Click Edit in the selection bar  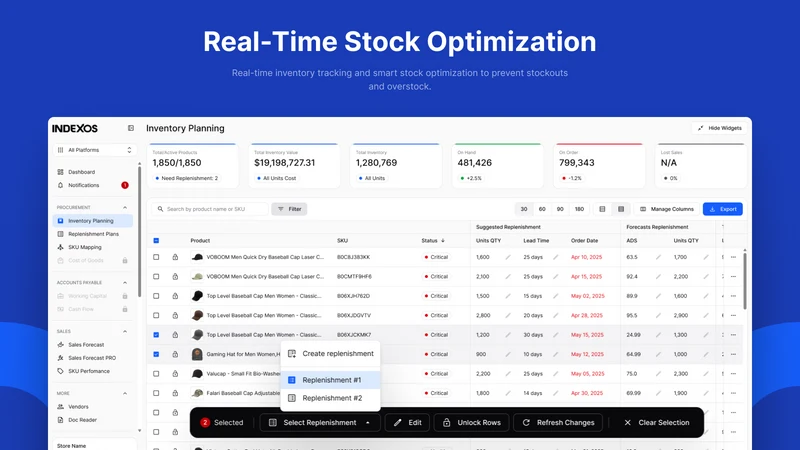408,422
